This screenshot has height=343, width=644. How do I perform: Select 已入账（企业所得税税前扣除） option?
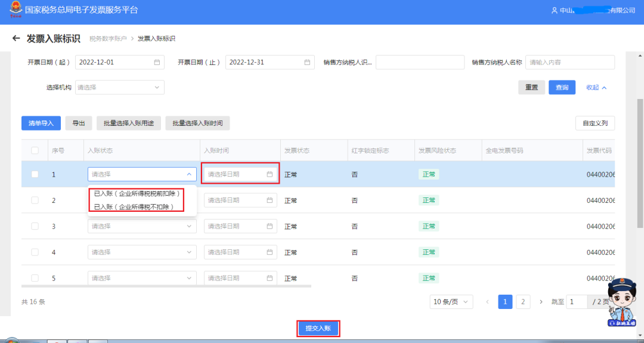coord(137,194)
